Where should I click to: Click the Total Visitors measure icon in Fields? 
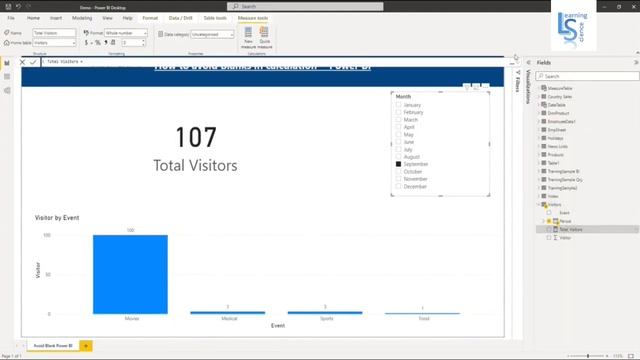point(556,229)
